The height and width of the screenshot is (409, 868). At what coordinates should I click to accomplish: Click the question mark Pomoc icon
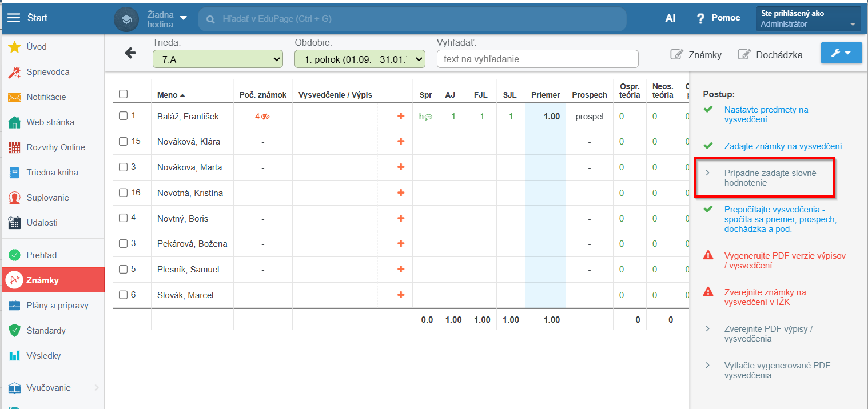tap(700, 18)
